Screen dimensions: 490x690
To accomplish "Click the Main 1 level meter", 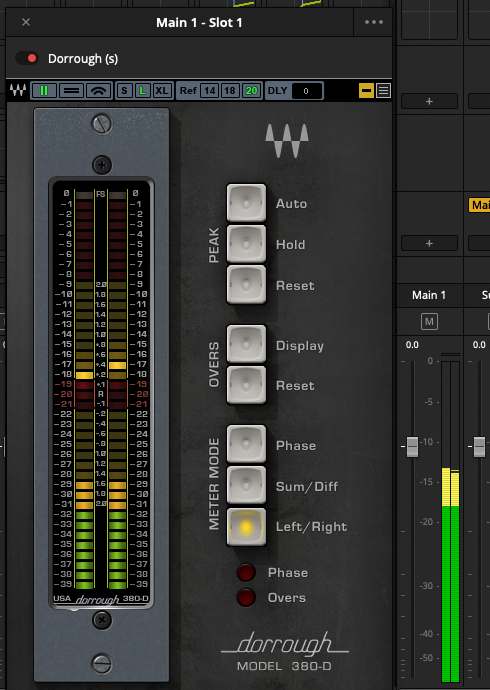I will pyautogui.click(x=450, y=521).
